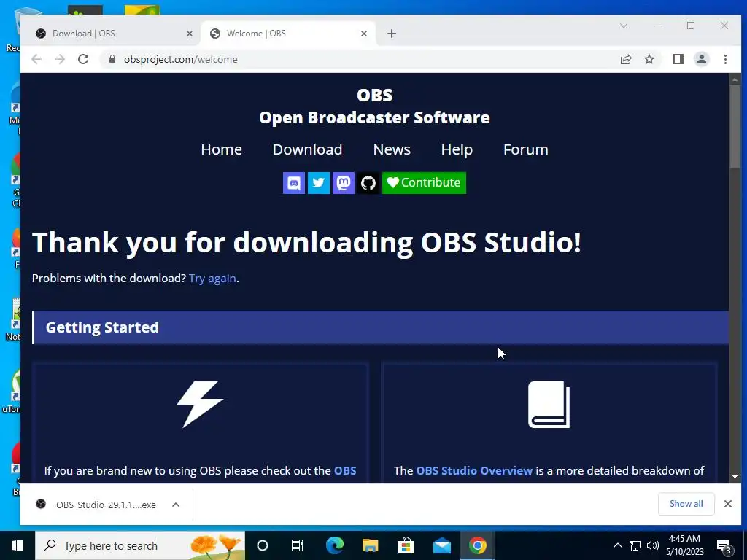
Task: Open the Mastodon icon link
Action: 344,183
